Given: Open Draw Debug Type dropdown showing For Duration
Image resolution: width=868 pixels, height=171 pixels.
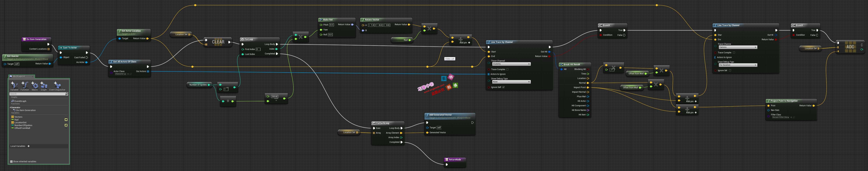Looking at the screenshot, I should coord(738,65).
